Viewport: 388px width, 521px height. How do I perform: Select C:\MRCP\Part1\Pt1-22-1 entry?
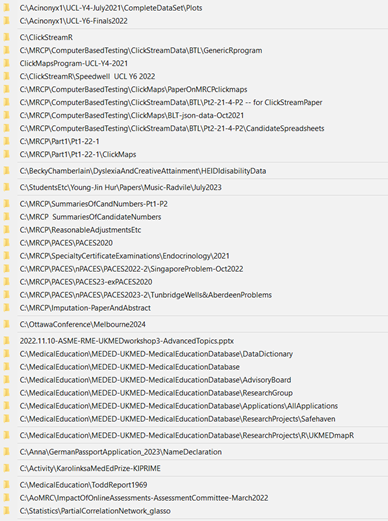59,141
